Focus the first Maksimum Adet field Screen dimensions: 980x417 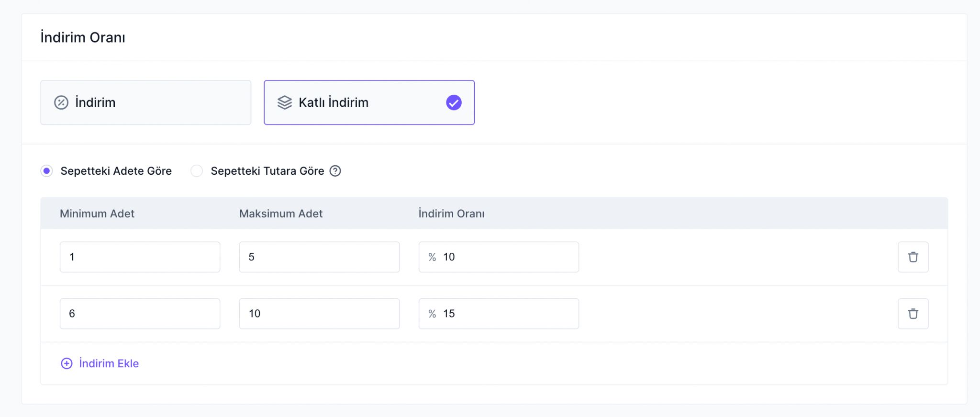[319, 257]
